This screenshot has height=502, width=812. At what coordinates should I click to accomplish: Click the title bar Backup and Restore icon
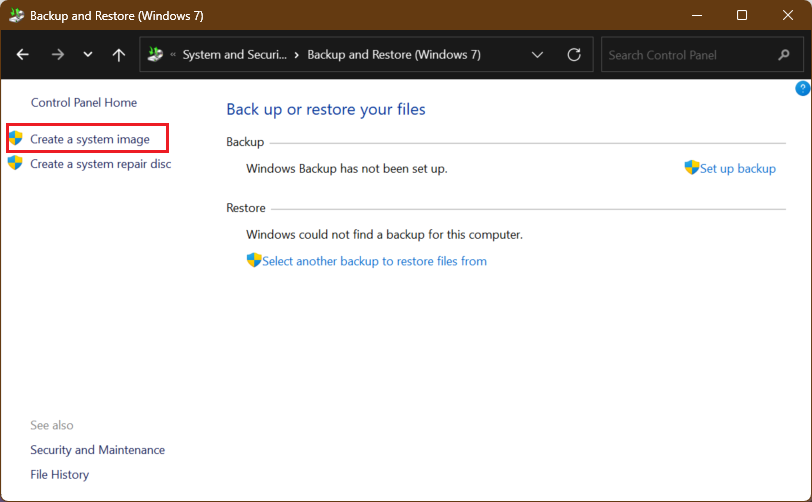click(16, 15)
